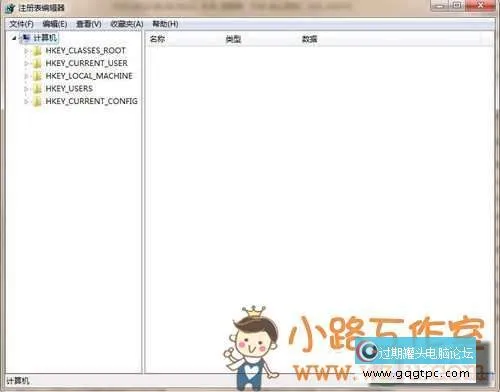The height and width of the screenshot is (392, 500).
Task: Open the 查看(V) menu
Action: (89, 24)
